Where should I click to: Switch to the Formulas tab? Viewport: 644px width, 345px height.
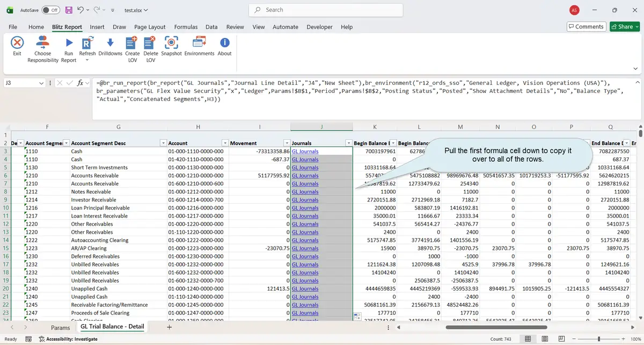186,27
